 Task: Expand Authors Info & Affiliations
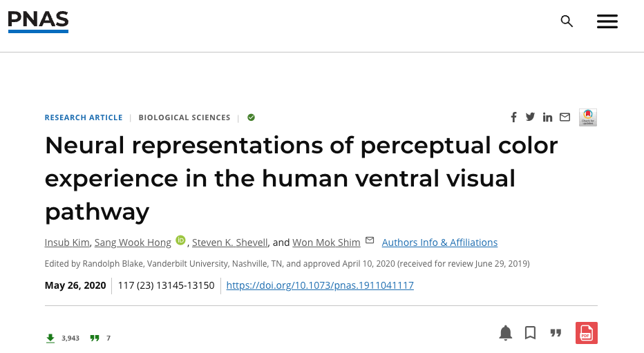coord(439,242)
